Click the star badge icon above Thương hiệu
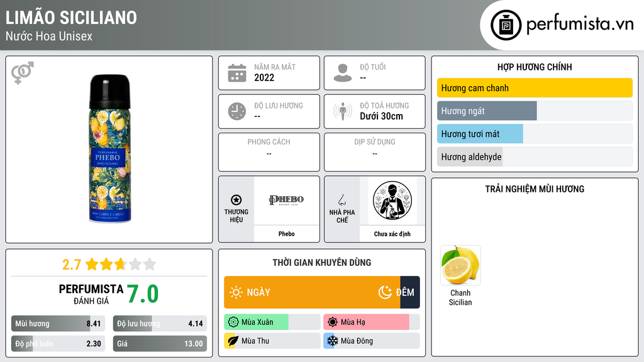This screenshot has height=362, width=644. pyautogui.click(x=236, y=200)
